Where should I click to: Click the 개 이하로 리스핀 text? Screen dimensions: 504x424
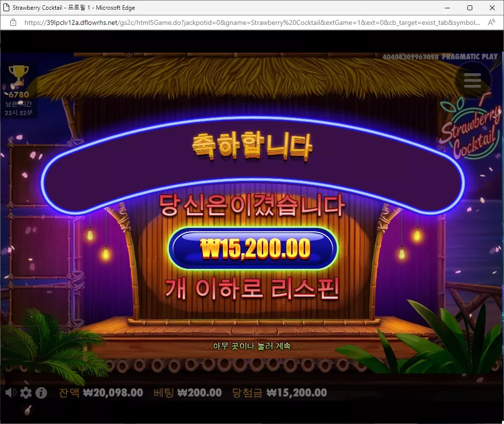[252, 288]
